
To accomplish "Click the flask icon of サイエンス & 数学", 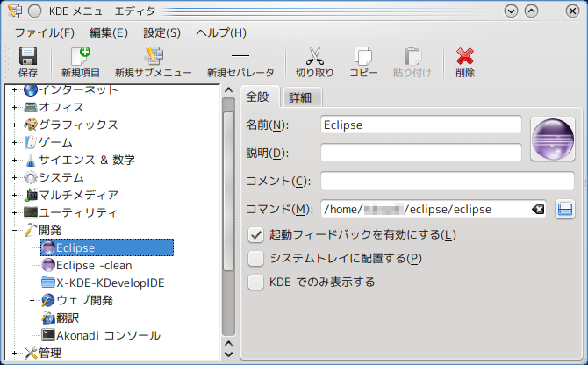I will pos(31,160).
